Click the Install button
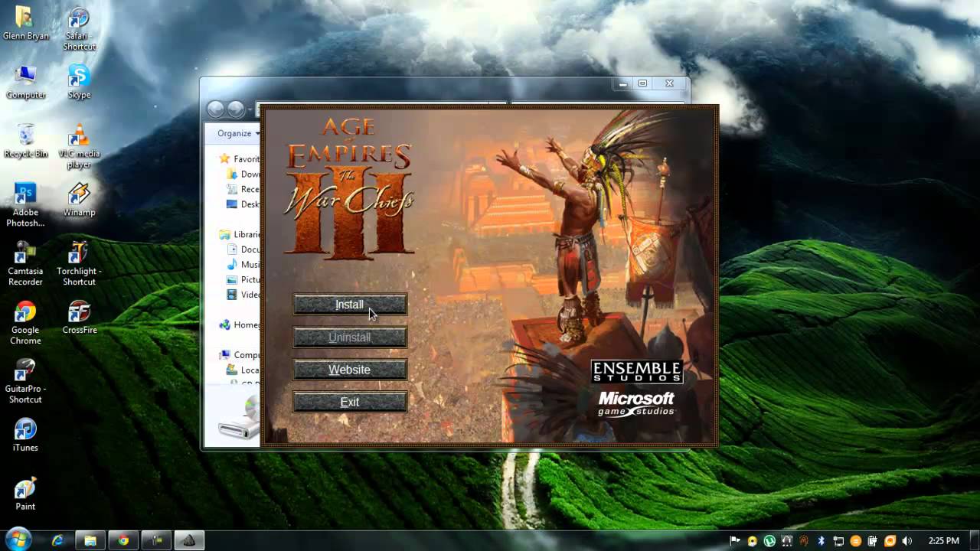 click(350, 305)
